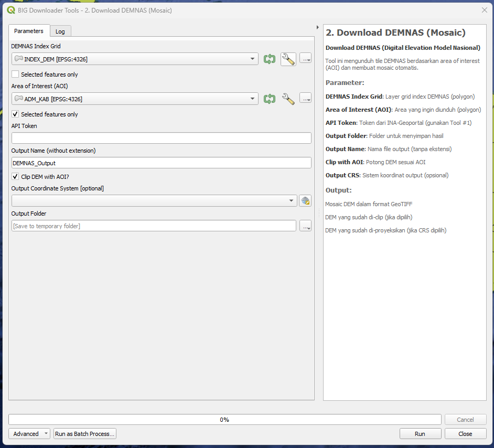The width and height of the screenshot is (494, 448).
Task: Run the DEMNAS download tool
Action: coord(420,434)
